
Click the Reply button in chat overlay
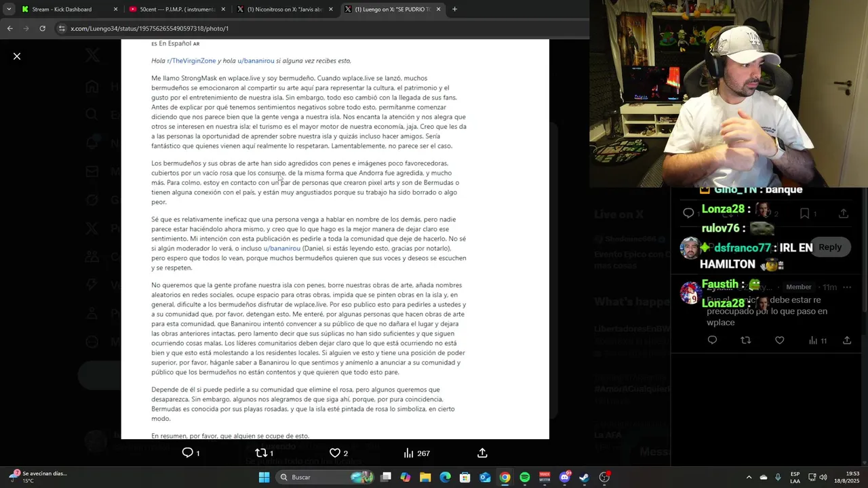click(829, 247)
